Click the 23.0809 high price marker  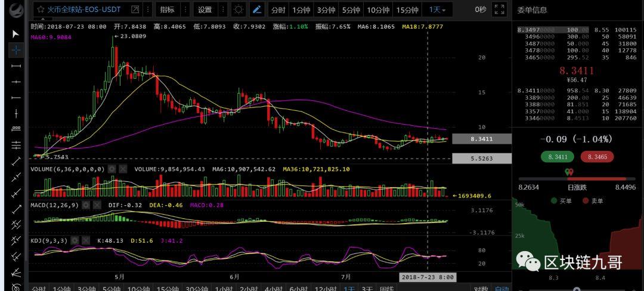[131, 36]
